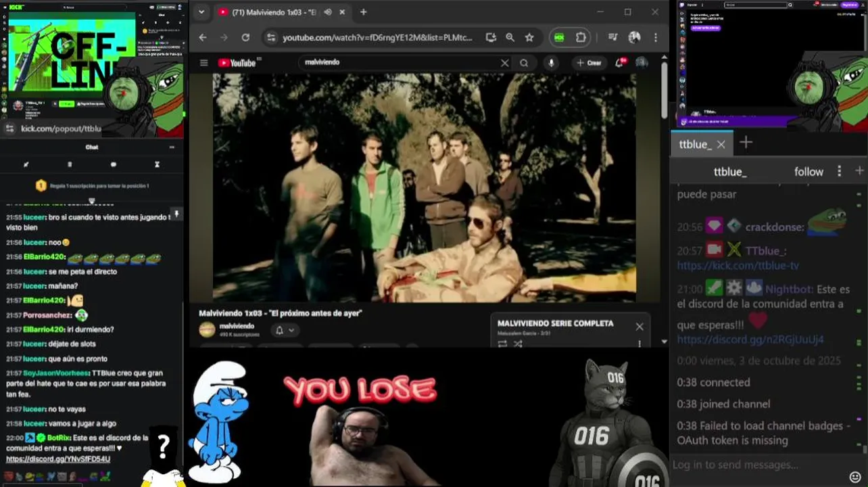Image resolution: width=868 pixels, height=487 pixels.
Task: Click the trash icon in Kick chat toolbar
Action: pos(70,164)
